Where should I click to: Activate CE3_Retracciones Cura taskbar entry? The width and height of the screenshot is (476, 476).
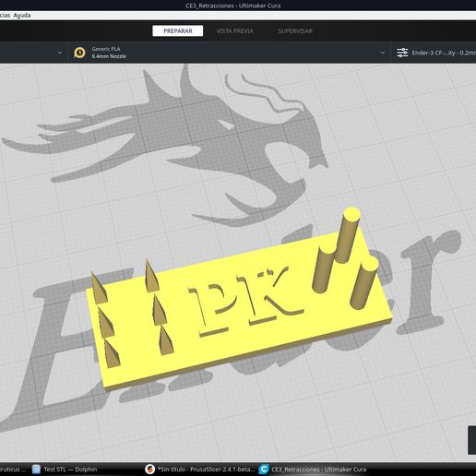click(x=314, y=470)
